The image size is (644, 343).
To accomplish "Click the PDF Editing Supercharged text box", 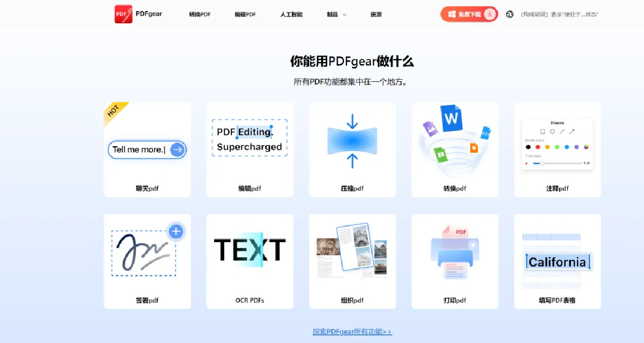I will pyautogui.click(x=250, y=138).
